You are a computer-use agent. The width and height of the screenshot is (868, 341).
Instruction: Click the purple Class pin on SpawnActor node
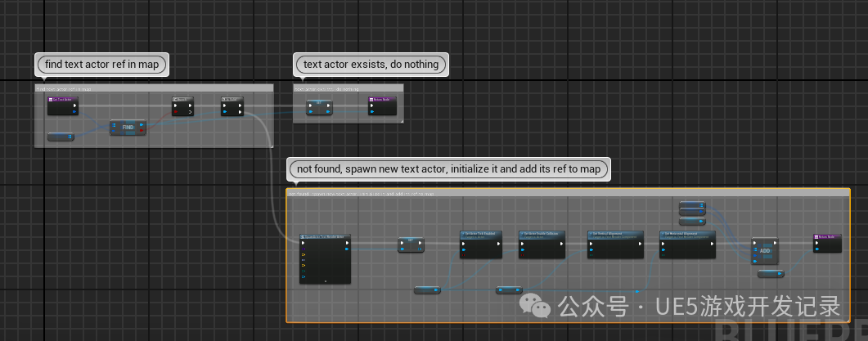coord(303,249)
